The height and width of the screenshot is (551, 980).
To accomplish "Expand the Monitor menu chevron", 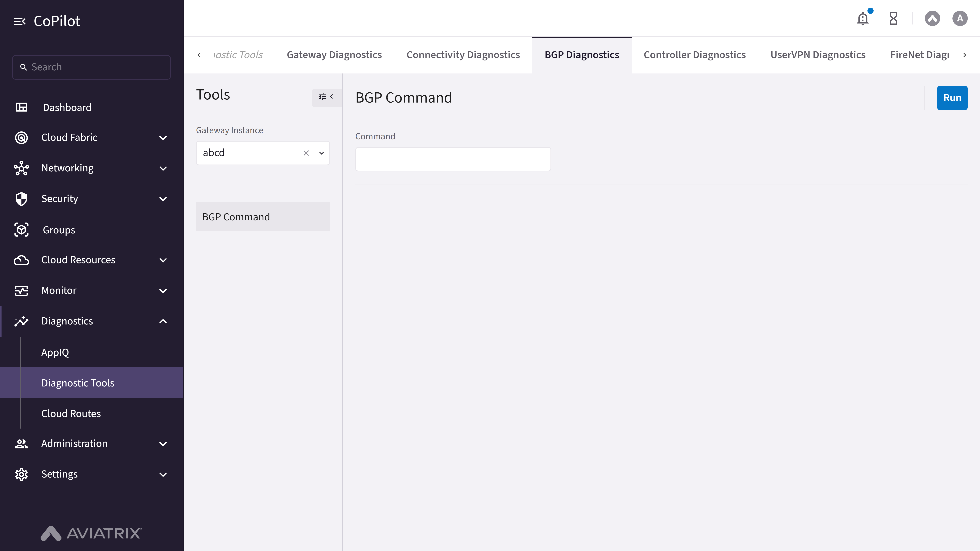I will pyautogui.click(x=163, y=291).
